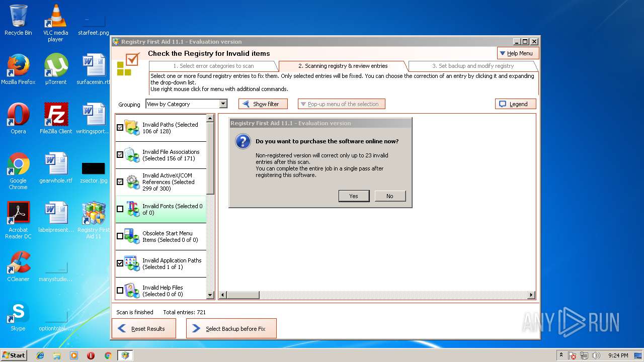Click the Obsolete Start Menu Items icon

132,236
